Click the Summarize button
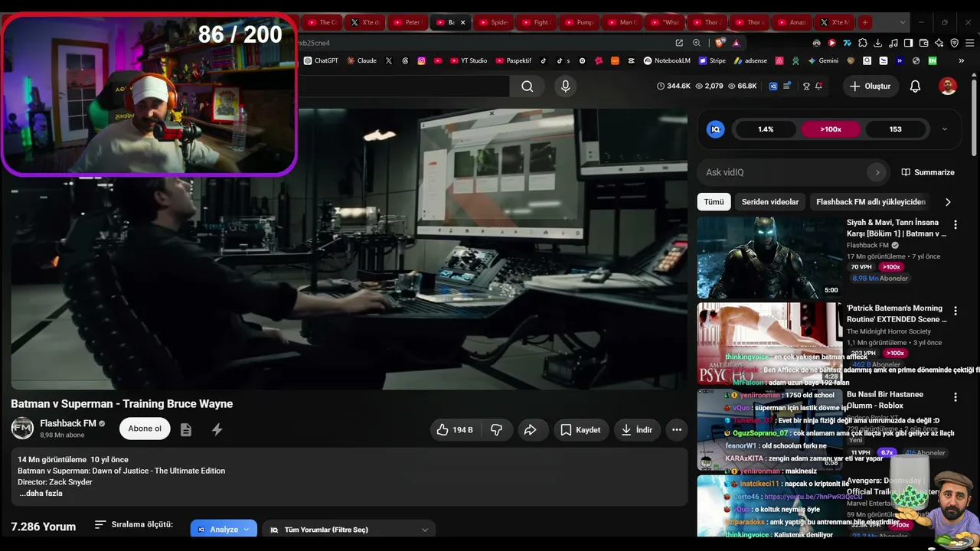The image size is (980, 551). (x=928, y=172)
